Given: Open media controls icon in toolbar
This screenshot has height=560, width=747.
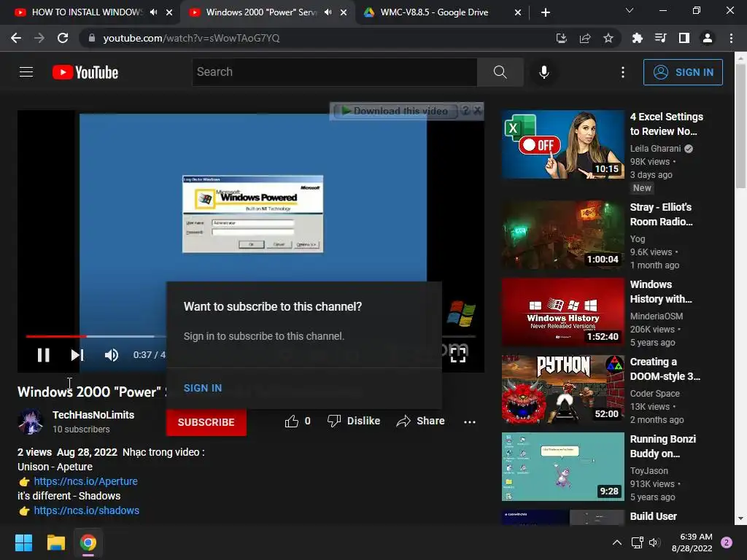Looking at the screenshot, I should (660, 38).
